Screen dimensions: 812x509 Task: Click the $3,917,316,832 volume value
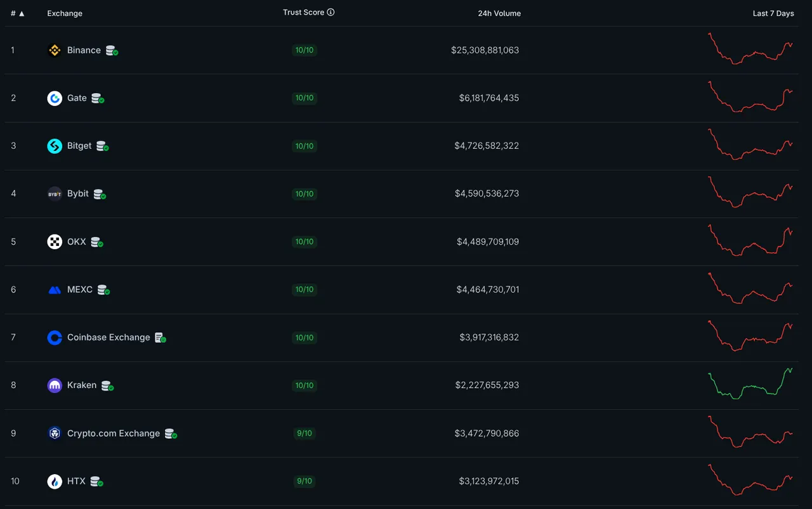point(489,337)
